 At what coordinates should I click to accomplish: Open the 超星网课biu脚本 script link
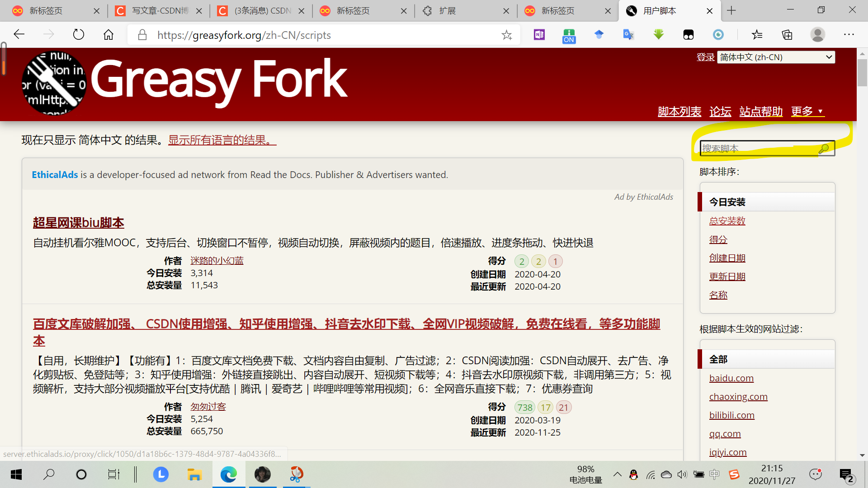tap(78, 223)
